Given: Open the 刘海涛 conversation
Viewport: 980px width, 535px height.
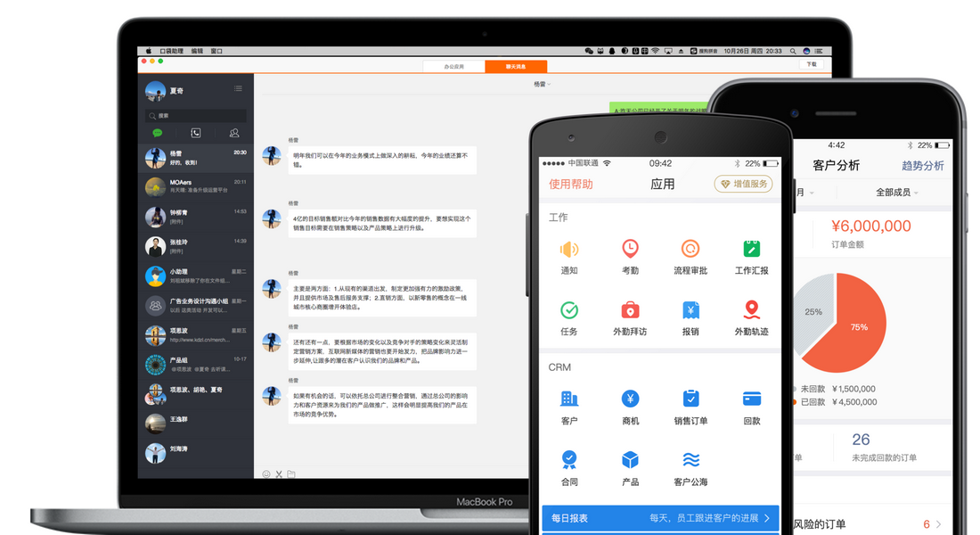Looking at the screenshot, I should pyautogui.click(x=196, y=452).
